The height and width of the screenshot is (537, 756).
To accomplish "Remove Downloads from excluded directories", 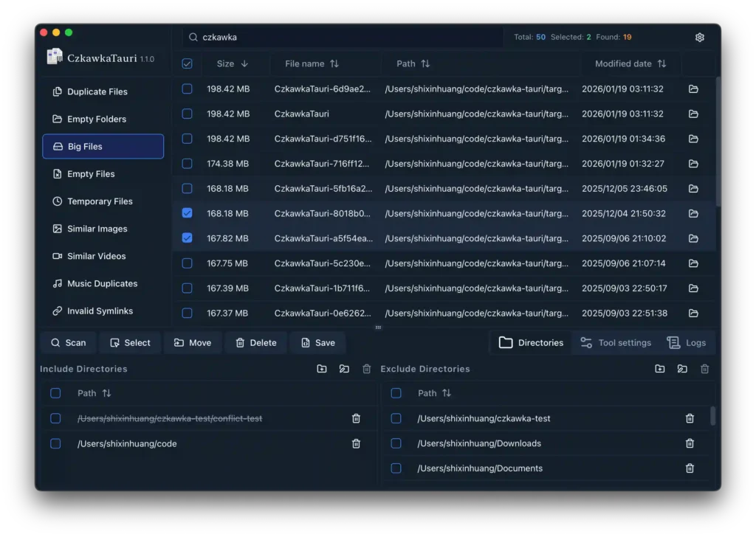I will [x=690, y=443].
